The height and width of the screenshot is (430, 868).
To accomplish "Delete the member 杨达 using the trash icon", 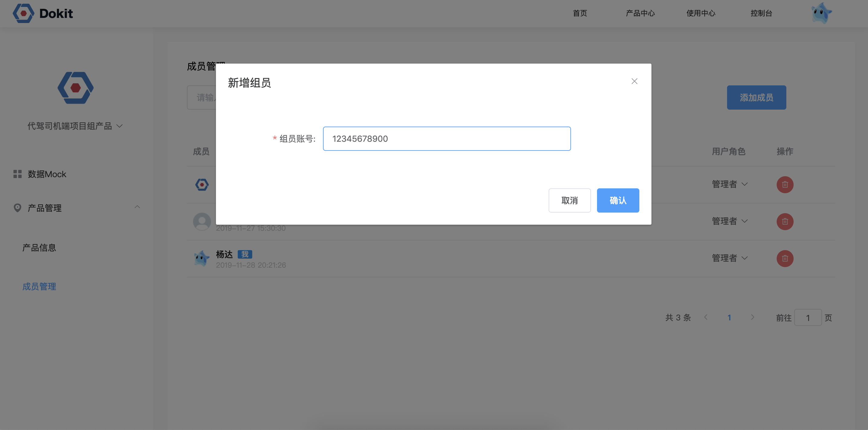I will tap(785, 258).
